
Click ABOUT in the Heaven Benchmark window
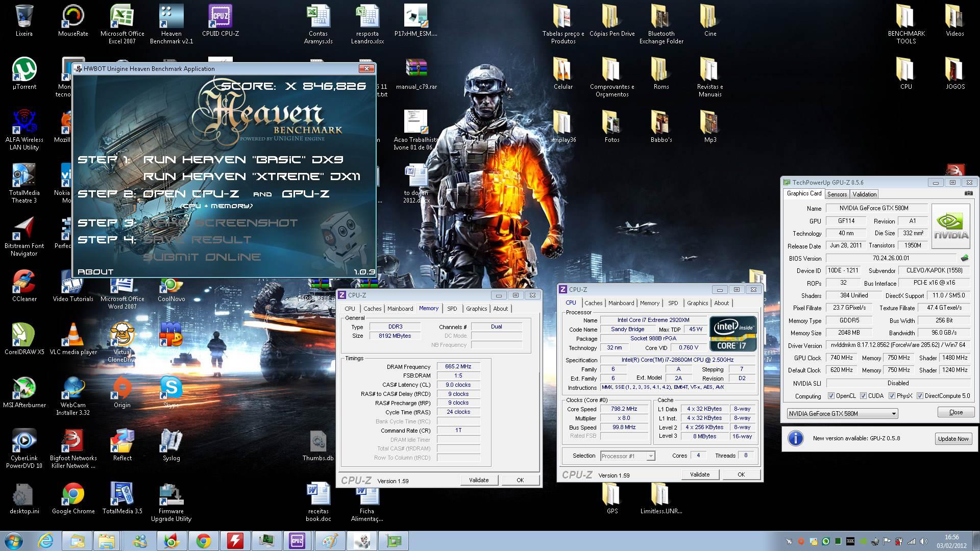pos(95,272)
